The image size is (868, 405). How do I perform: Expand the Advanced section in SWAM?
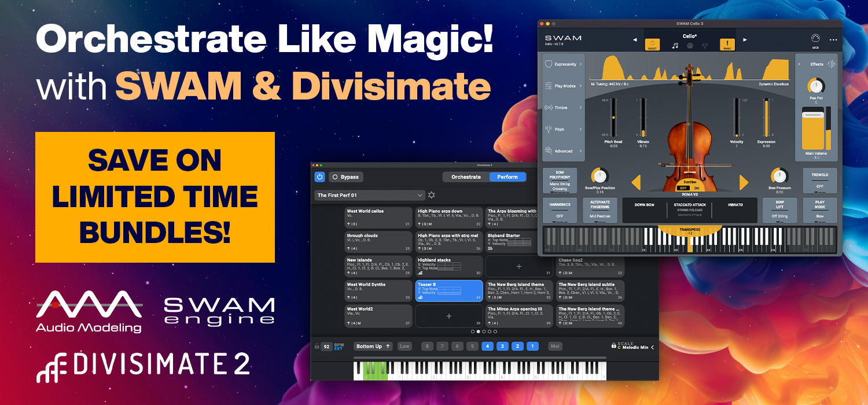click(564, 151)
